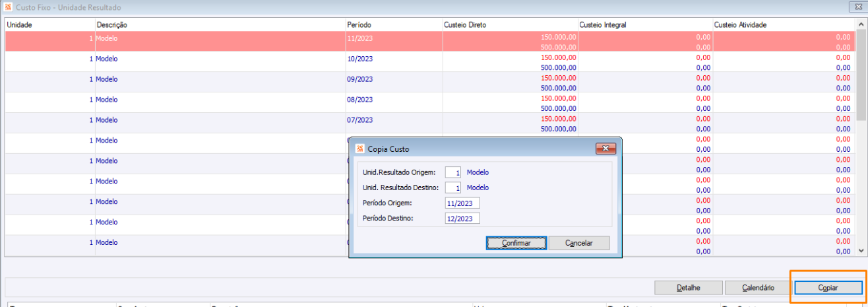Click the scrollbar up arrow of the grid
This screenshot has height=307, width=868.
click(861, 24)
